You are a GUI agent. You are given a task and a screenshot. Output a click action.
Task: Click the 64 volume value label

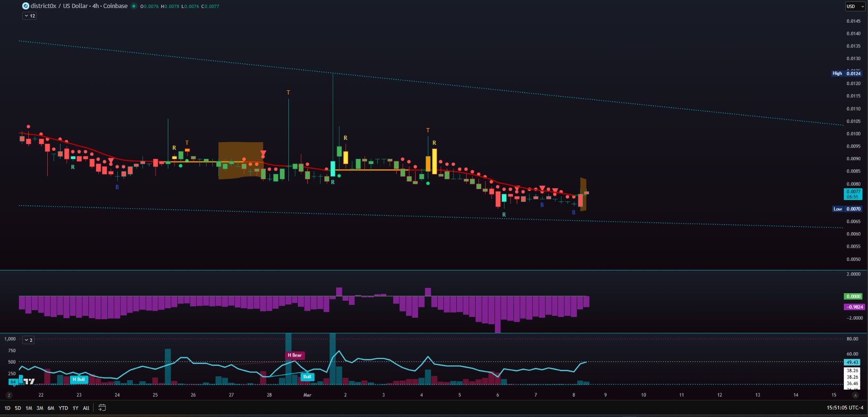(13, 382)
